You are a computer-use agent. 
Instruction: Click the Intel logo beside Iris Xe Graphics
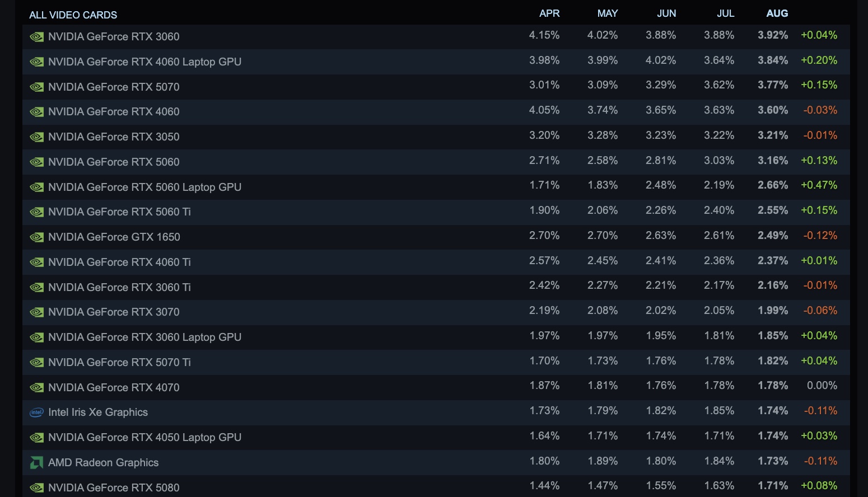(36, 412)
